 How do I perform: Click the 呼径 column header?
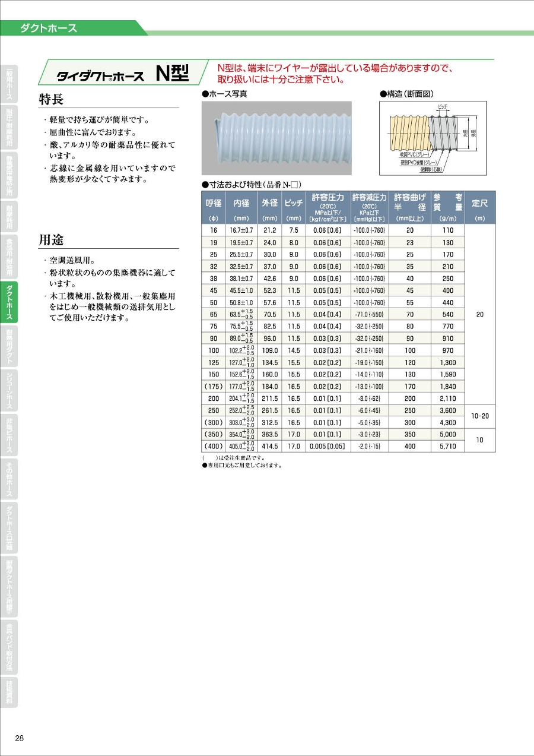click(x=213, y=207)
